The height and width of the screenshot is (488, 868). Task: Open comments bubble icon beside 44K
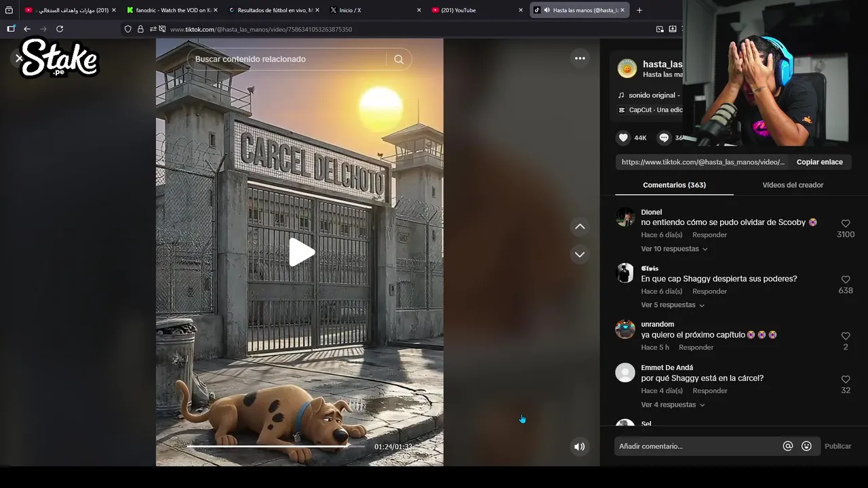click(664, 138)
